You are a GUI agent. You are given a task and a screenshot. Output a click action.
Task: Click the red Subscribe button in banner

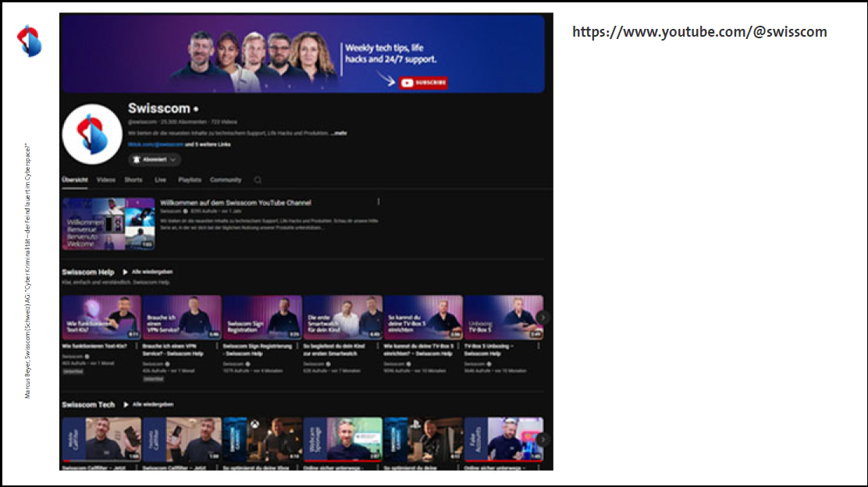pos(423,82)
